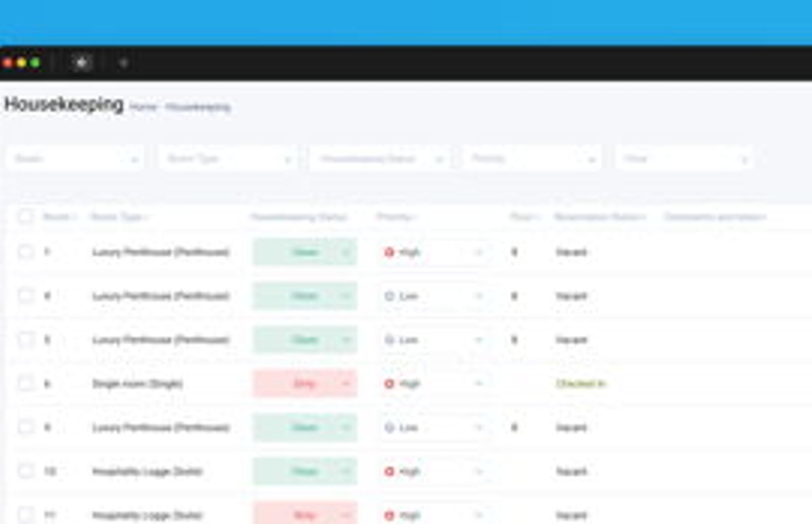Viewport: 812px width, 524px height.
Task: Open the Housekeeping Status filter dropdown
Action: (380, 159)
